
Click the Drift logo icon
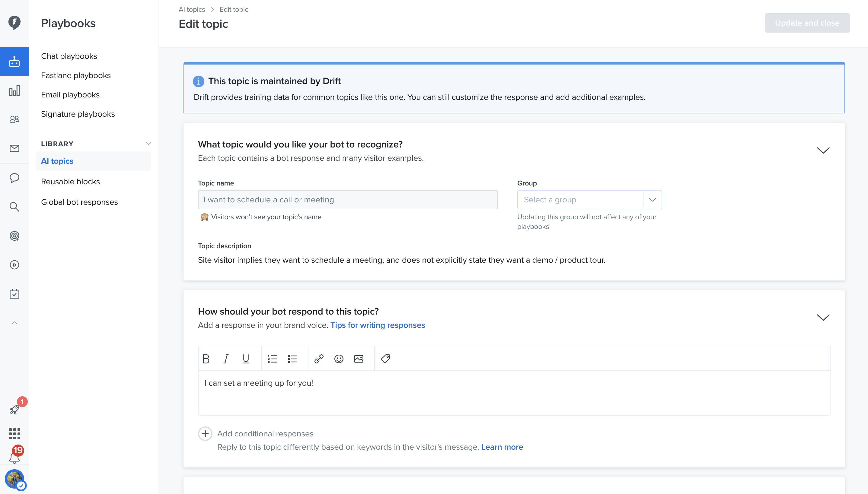[x=14, y=23]
